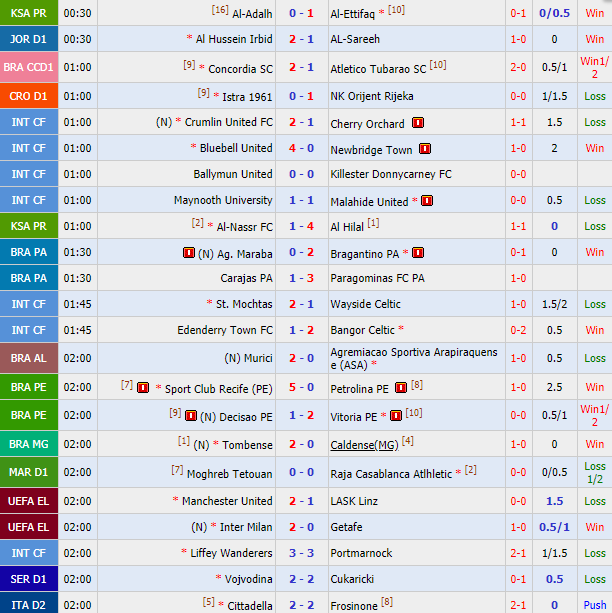Click Agremiacao Sportiva Arapiraquense (ASA) name

coord(414,358)
